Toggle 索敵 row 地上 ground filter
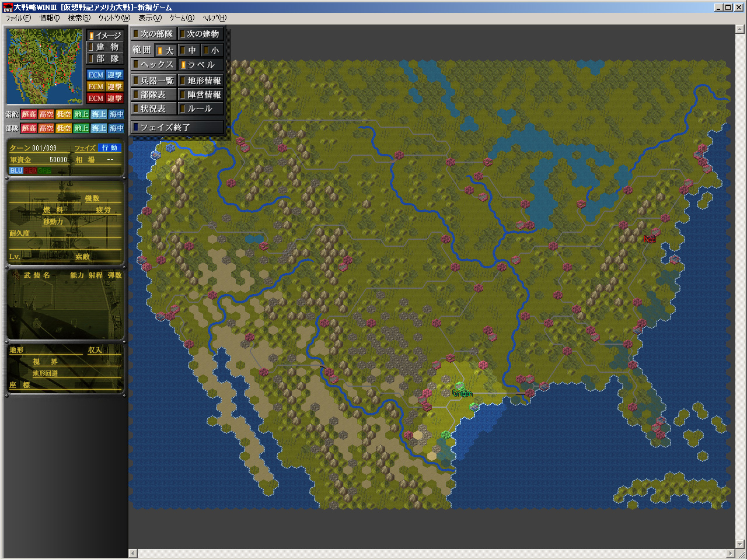The image size is (747, 560). (x=81, y=114)
